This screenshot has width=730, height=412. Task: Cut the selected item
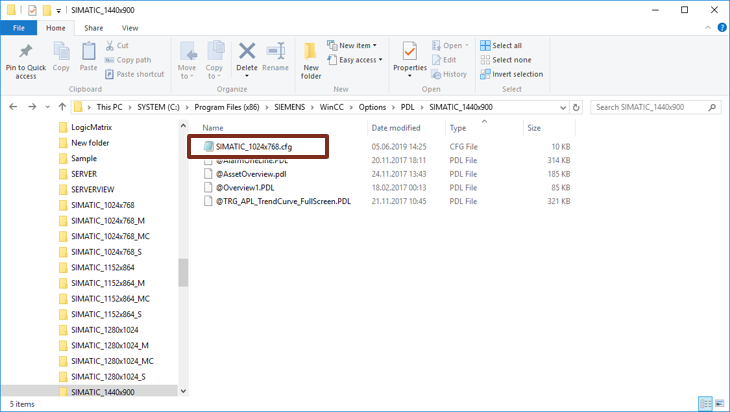[117, 46]
